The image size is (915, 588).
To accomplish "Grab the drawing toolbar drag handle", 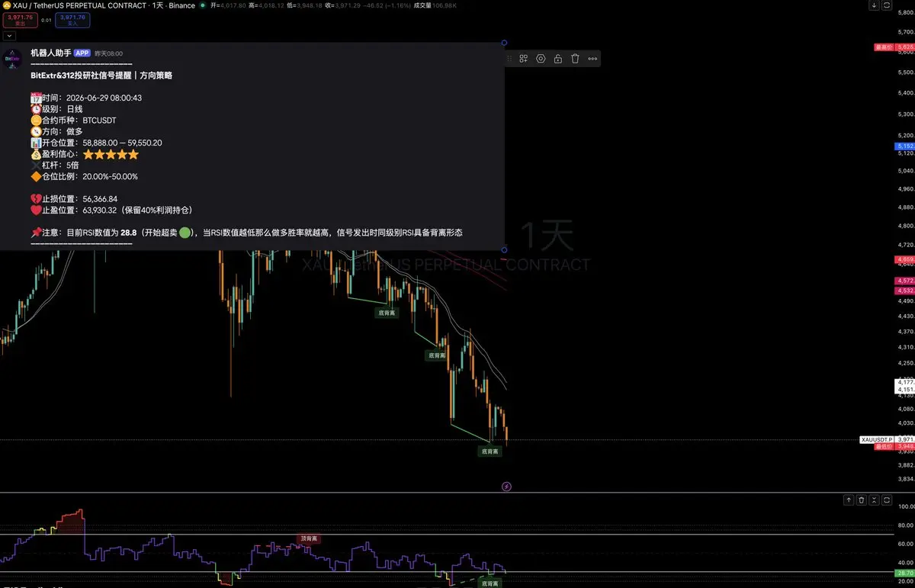I will [509, 59].
